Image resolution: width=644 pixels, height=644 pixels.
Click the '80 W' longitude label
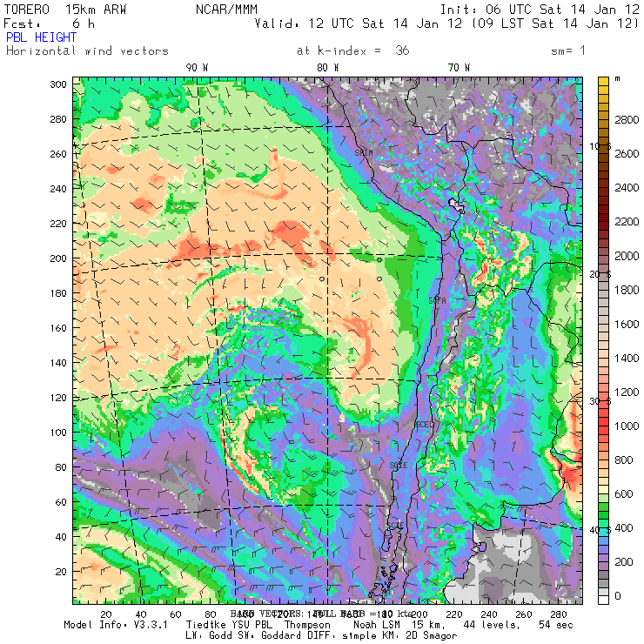click(328, 68)
